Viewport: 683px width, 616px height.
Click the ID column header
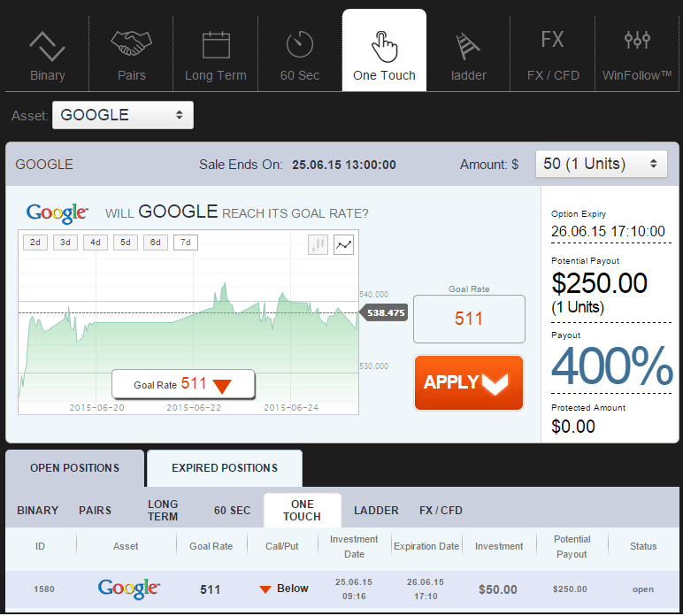pos(40,546)
